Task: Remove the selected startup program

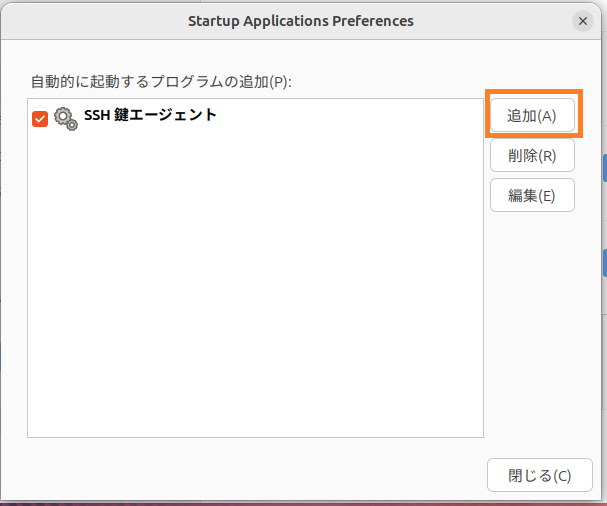Action: (532, 155)
